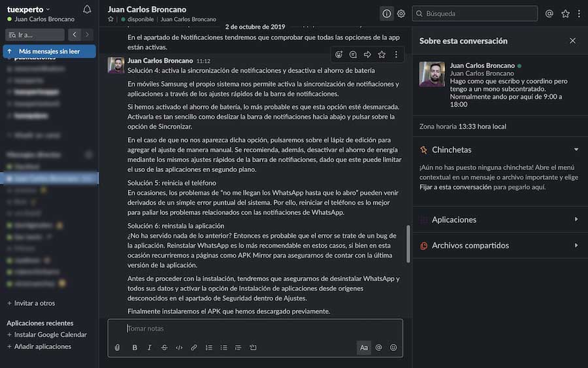Toggle the Aa formatting toolbar button
Screen dimensions: 588x368
(364, 348)
